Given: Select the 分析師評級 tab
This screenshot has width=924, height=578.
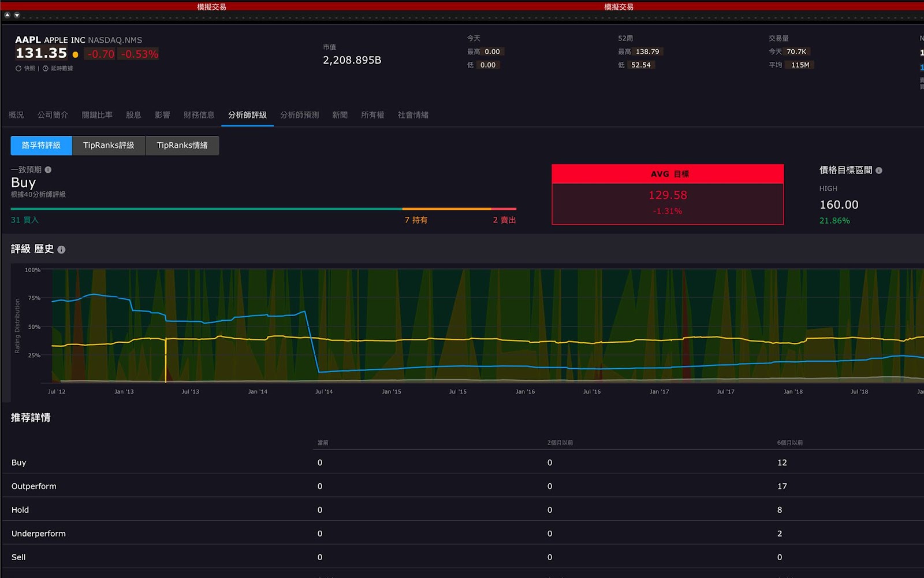Looking at the screenshot, I should (247, 115).
